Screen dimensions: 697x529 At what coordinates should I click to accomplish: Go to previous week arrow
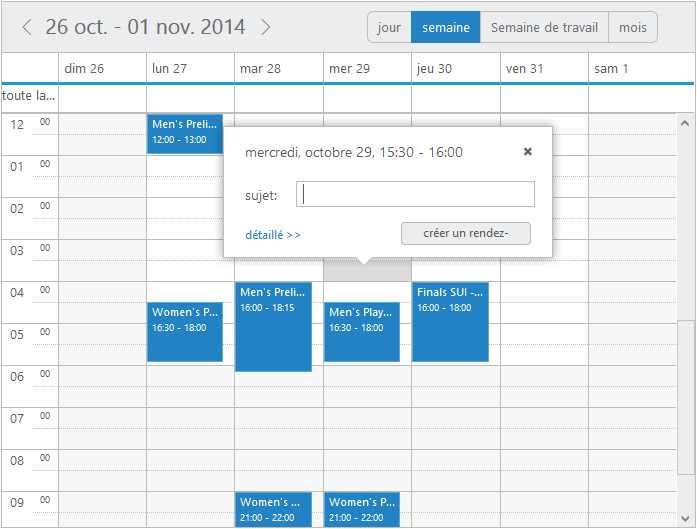(x=27, y=27)
